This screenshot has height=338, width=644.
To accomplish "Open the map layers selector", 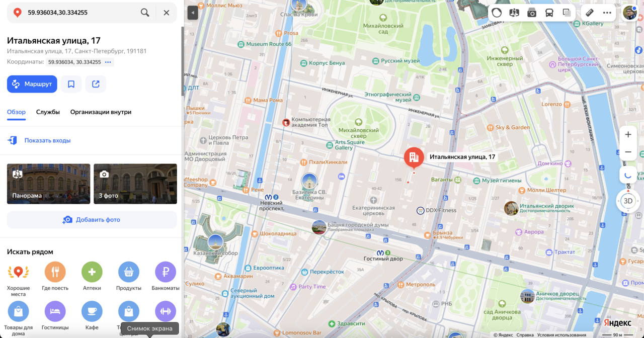I will click(x=567, y=13).
